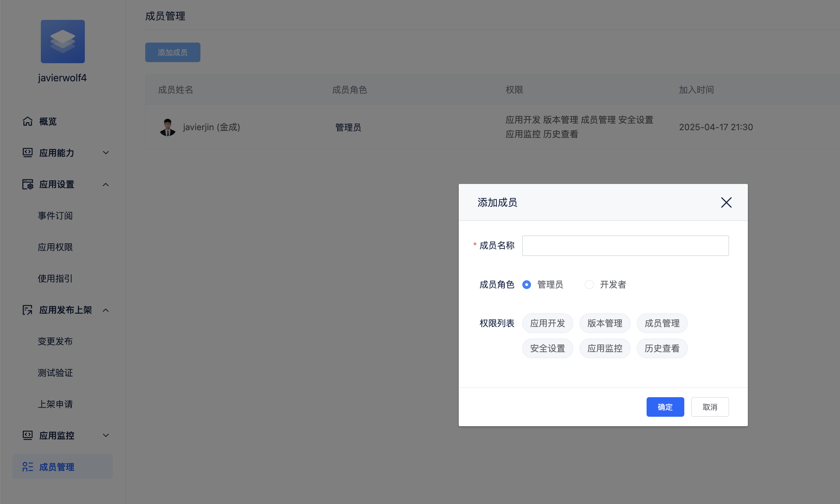Click the 应用监控 sidebar icon
Screen dimensions: 840x504
(x=28, y=435)
